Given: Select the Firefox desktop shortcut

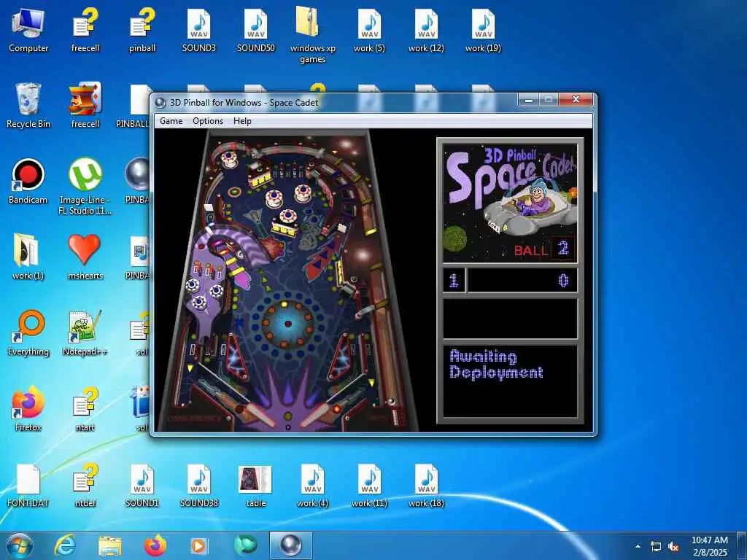Looking at the screenshot, I should pos(28,408).
